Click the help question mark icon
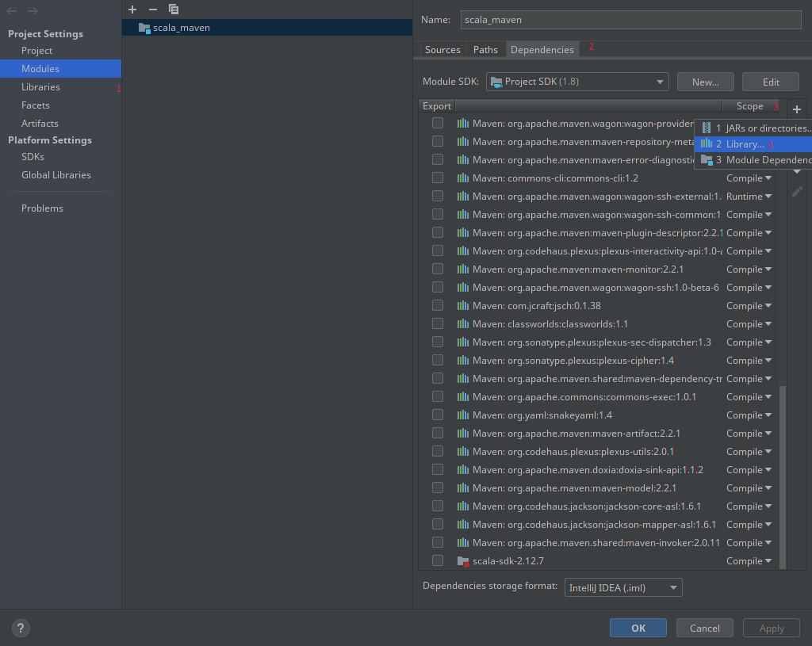This screenshot has height=646, width=812. coord(20,628)
